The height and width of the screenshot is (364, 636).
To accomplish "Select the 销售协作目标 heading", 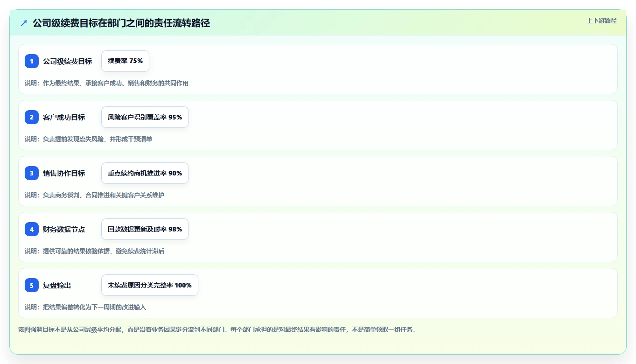I will [64, 173].
